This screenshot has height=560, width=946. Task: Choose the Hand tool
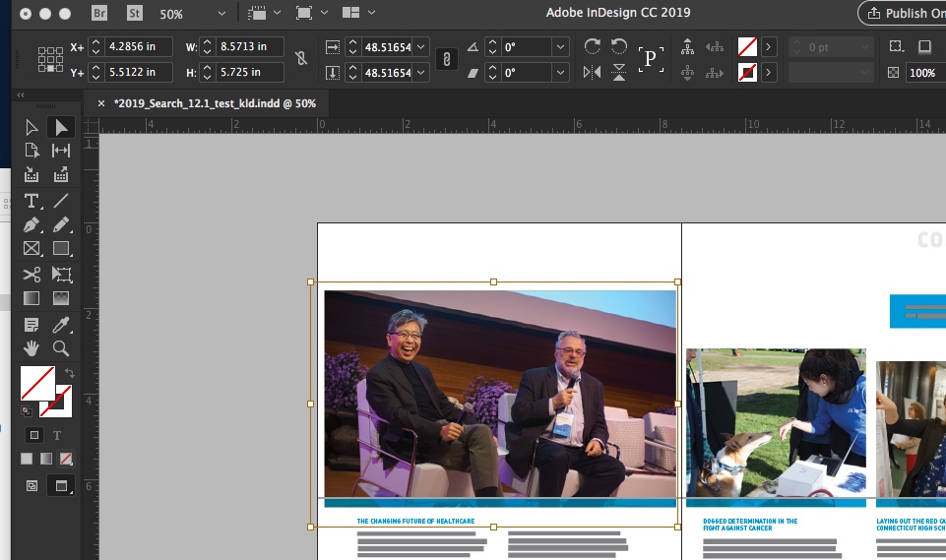(32, 348)
